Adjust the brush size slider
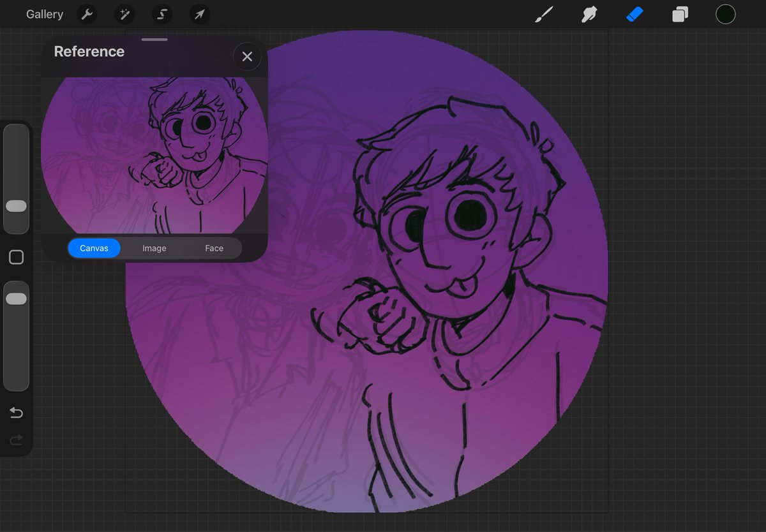Screen dimensions: 766x532 click(16, 206)
